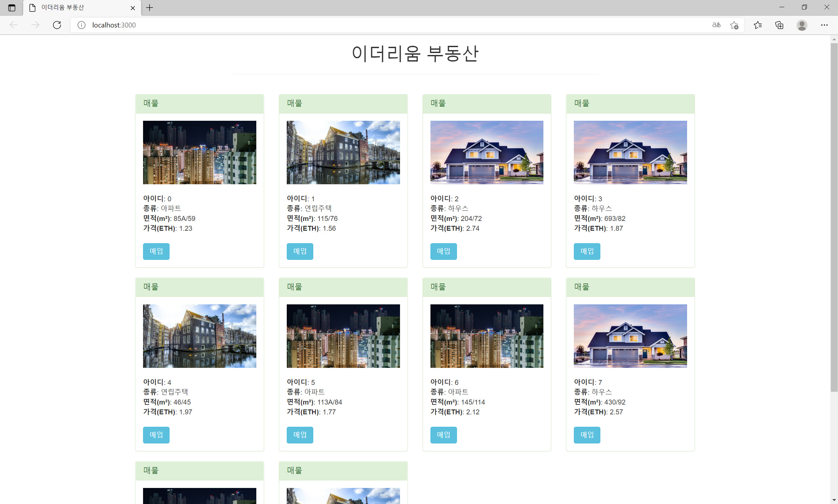Buy the house with ID 7
The image size is (838, 504).
click(587, 435)
